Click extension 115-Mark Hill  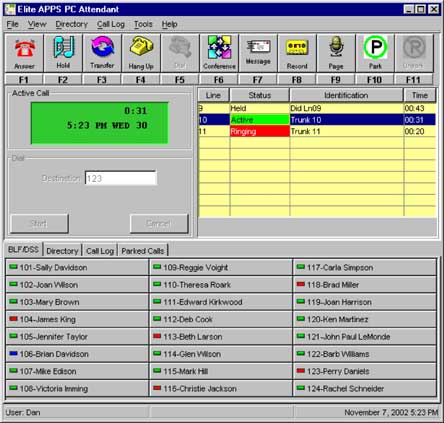coord(221,371)
